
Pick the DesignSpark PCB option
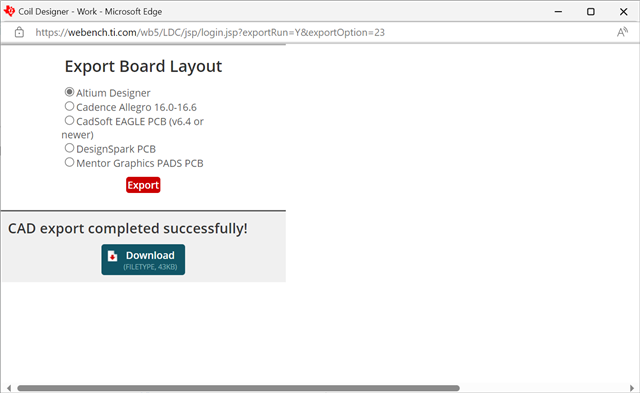click(69, 148)
